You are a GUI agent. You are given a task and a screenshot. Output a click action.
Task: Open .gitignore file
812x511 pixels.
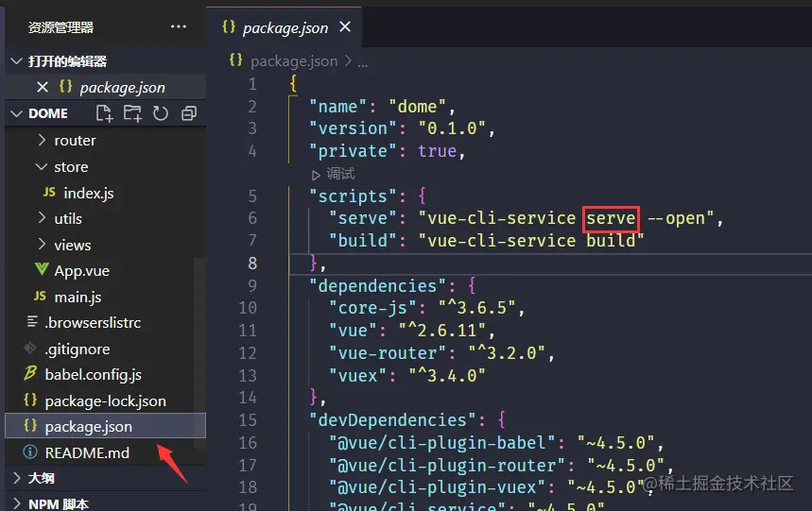pyautogui.click(x=78, y=349)
